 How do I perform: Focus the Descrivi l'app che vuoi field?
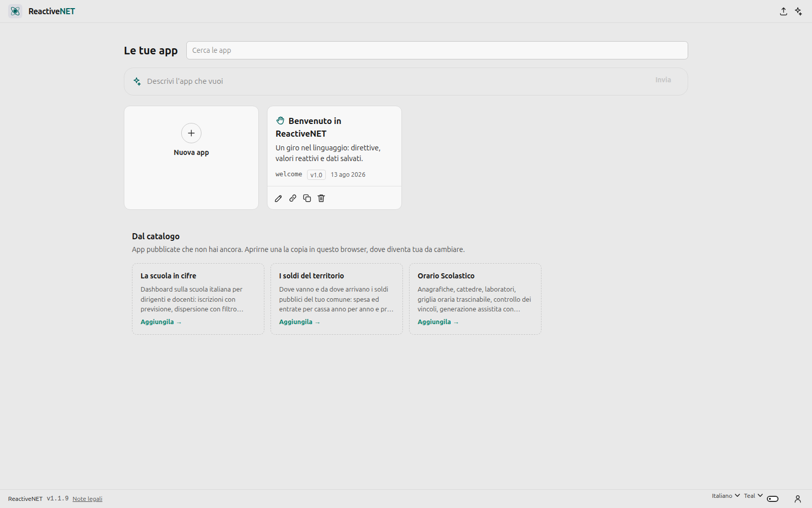click(x=396, y=81)
